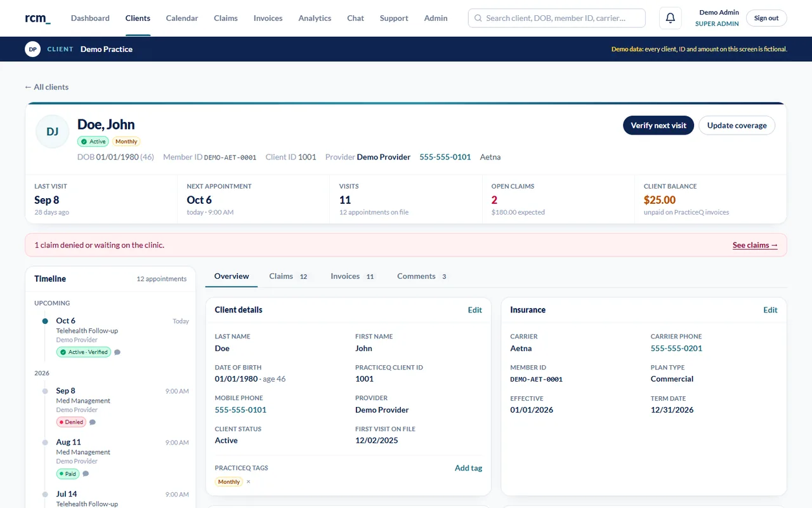
Task: Click the Active badge under client name
Action: point(93,142)
